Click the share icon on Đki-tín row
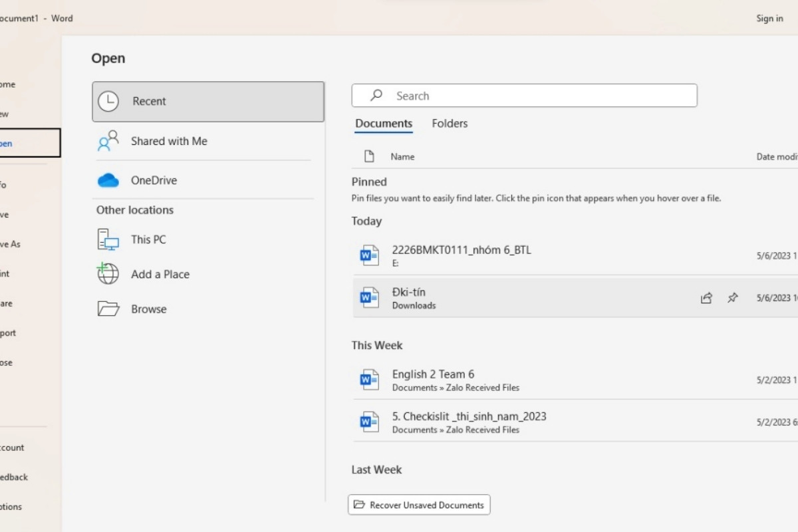Viewport: 798px width, 532px height. coord(706,298)
